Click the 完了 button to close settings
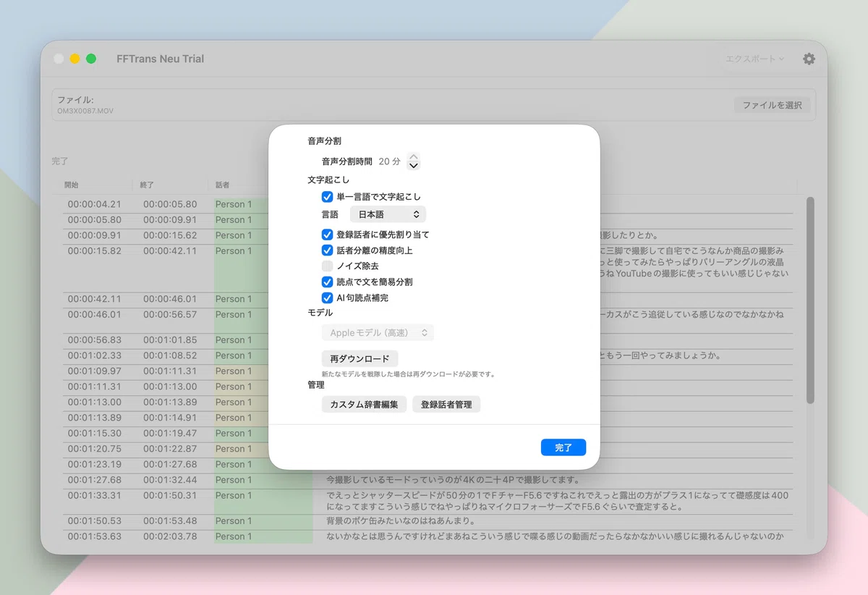868x595 pixels. click(563, 448)
